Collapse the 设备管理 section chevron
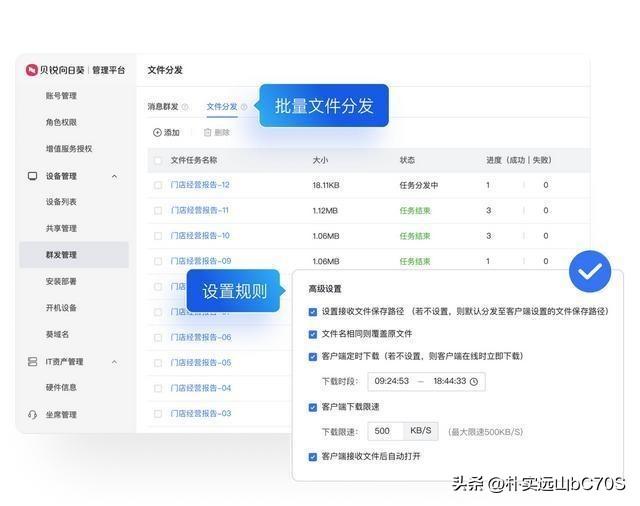This screenshot has height=506, width=640. [115, 176]
